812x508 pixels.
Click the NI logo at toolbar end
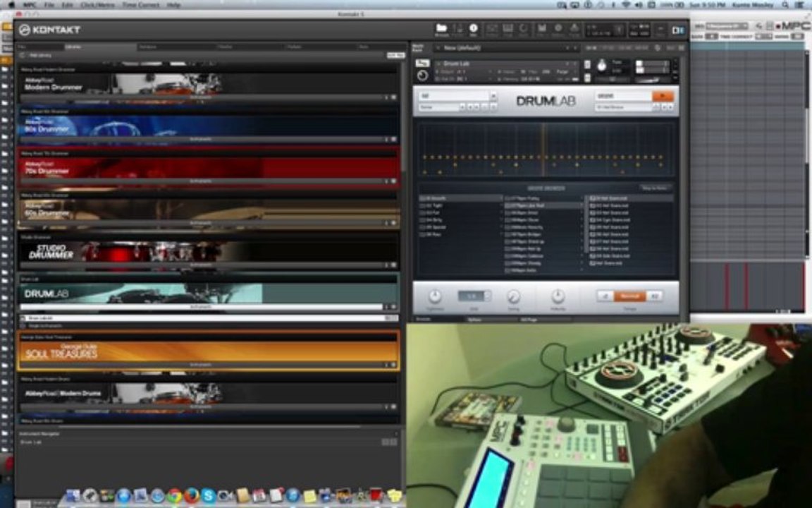(677, 30)
